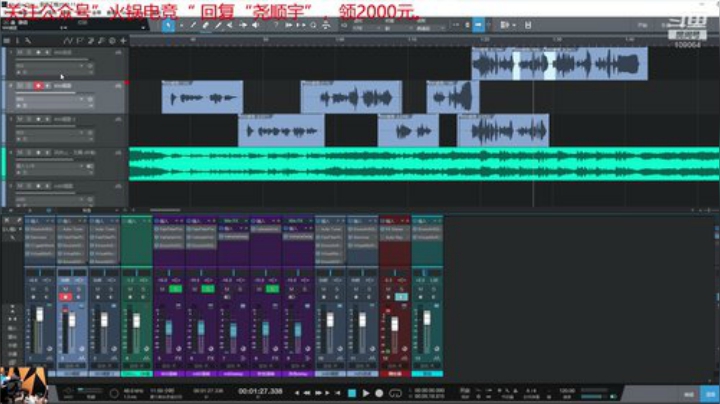Screen dimensions: 720x404
Task: Click rewind button in transport bar
Action: tap(307, 393)
